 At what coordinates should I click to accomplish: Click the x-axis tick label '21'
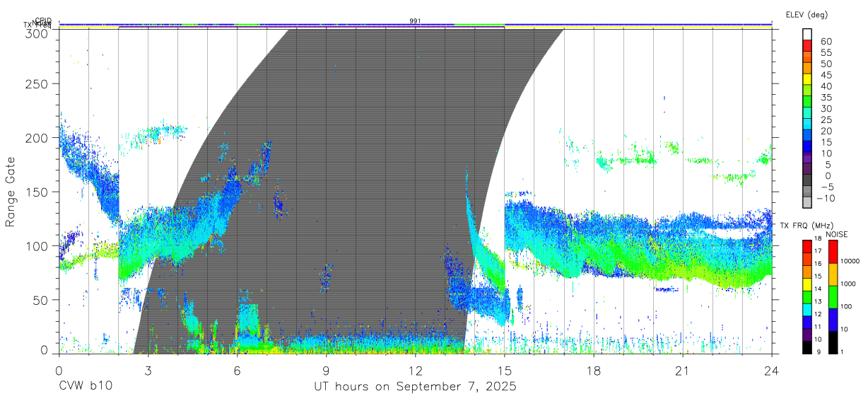click(682, 371)
